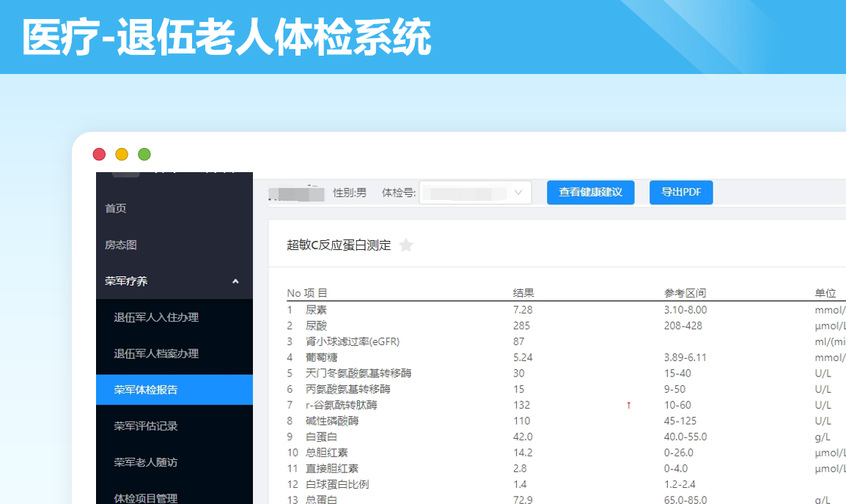This screenshot has width=846, height=504.
Task: Click the red window close dot
Action: [99, 155]
